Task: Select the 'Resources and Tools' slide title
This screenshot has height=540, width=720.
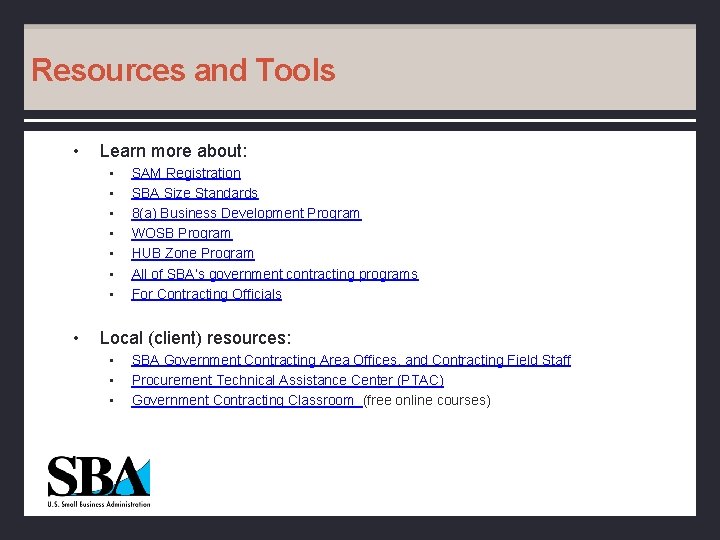Action: 183,70
